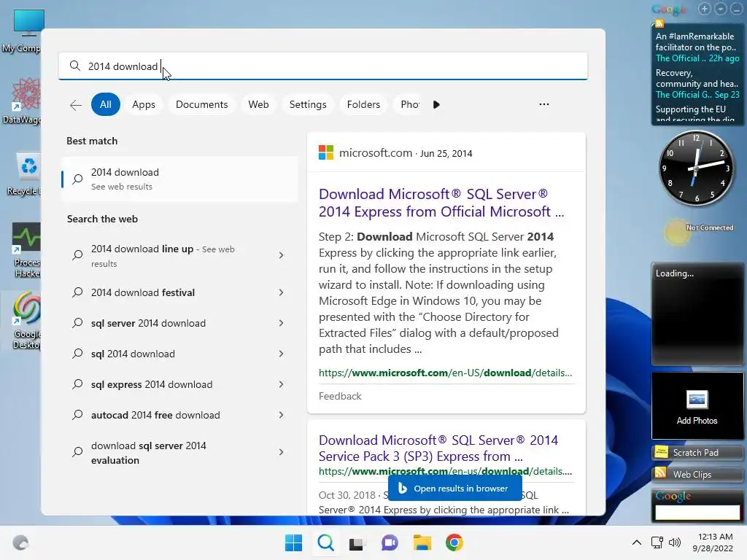747x560 pixels.
Task: Click Open results in browser button
Action: pyautogui.click(x=454, y=488)
